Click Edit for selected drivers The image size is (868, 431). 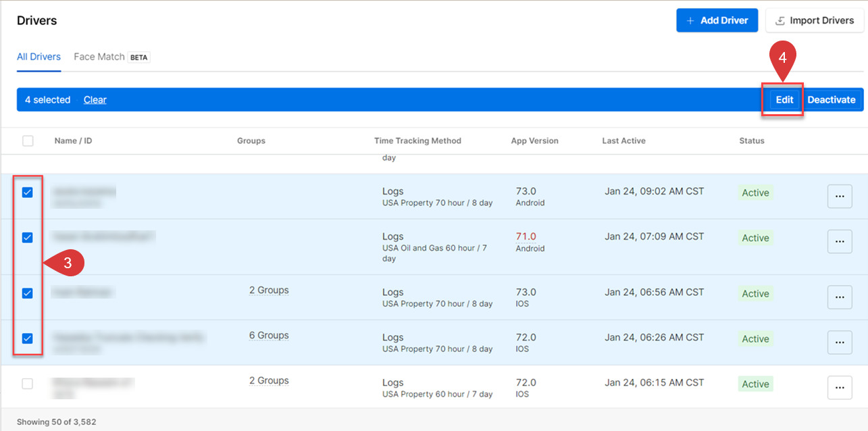point(784,100)
